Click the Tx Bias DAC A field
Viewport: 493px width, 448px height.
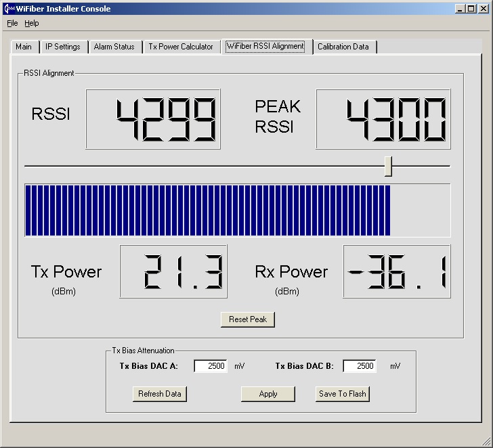click(x=211, y=366)
